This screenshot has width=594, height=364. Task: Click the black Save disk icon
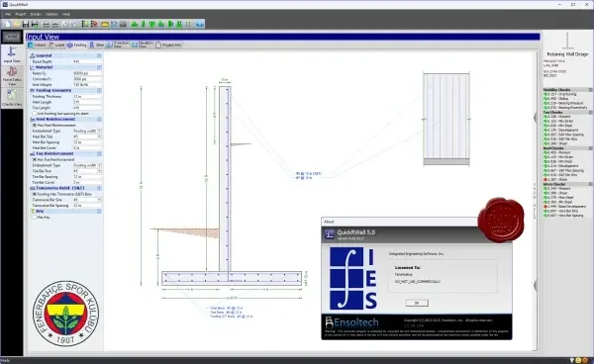click(x=26, y=24)
